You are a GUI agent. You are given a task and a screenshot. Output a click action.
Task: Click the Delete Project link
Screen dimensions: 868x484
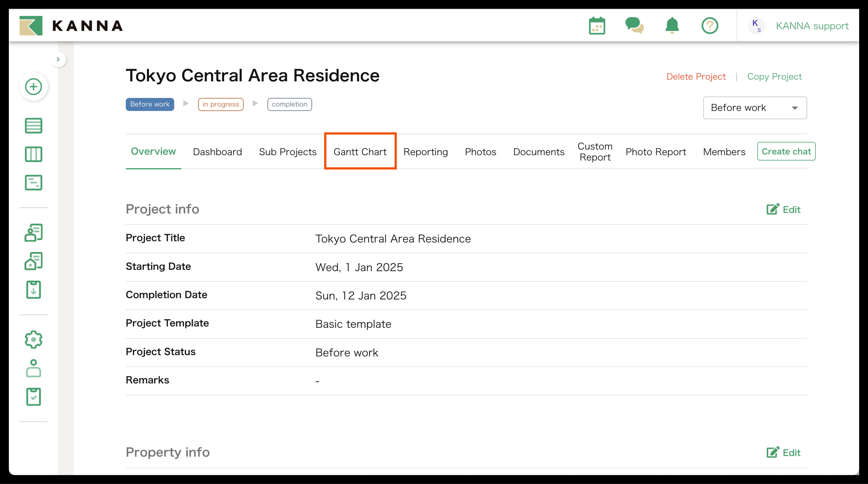[x=696, y=76]
